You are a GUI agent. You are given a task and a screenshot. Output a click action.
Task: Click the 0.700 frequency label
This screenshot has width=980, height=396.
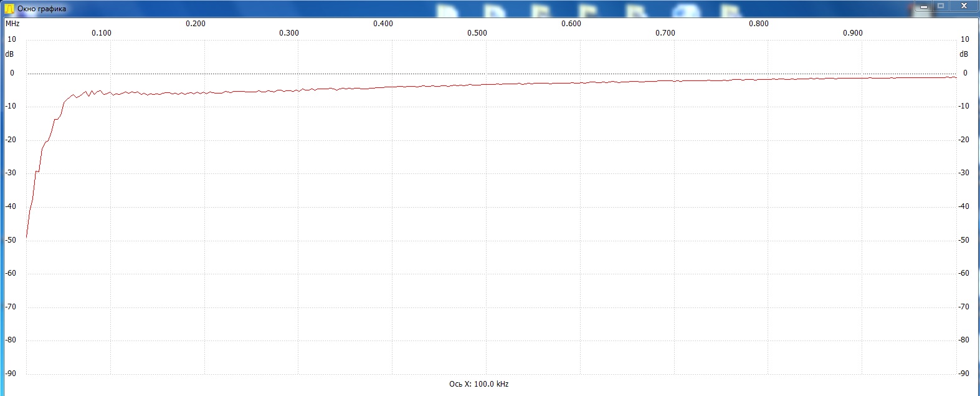pyautogui.click(x=665, y=33)
